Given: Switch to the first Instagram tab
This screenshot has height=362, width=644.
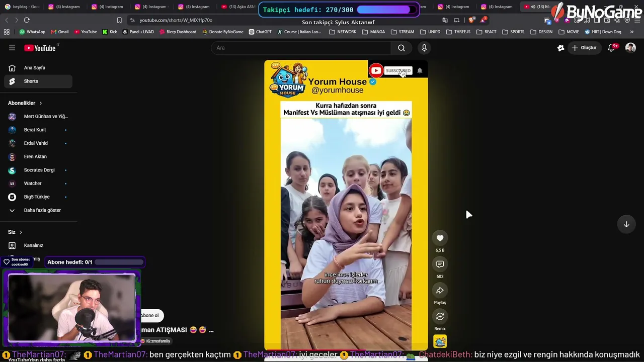Looking at the screenshot, I should [64, 7].
